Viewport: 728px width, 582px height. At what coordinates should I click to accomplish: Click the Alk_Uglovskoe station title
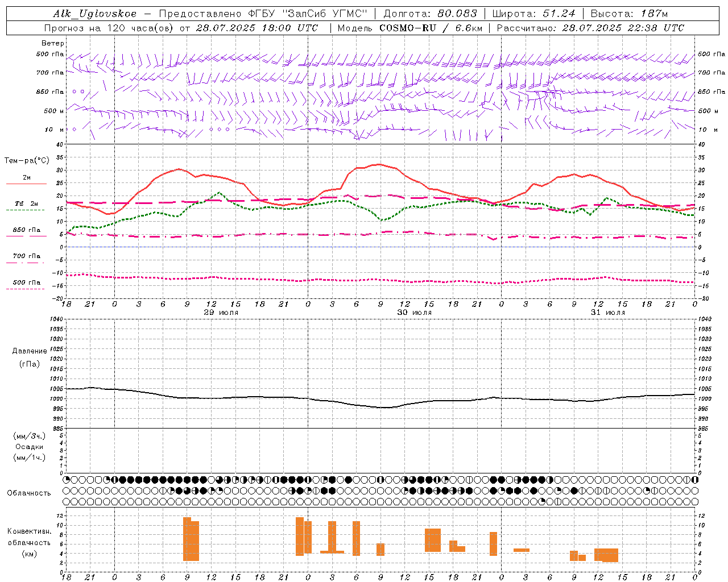(x=94, y=14)
